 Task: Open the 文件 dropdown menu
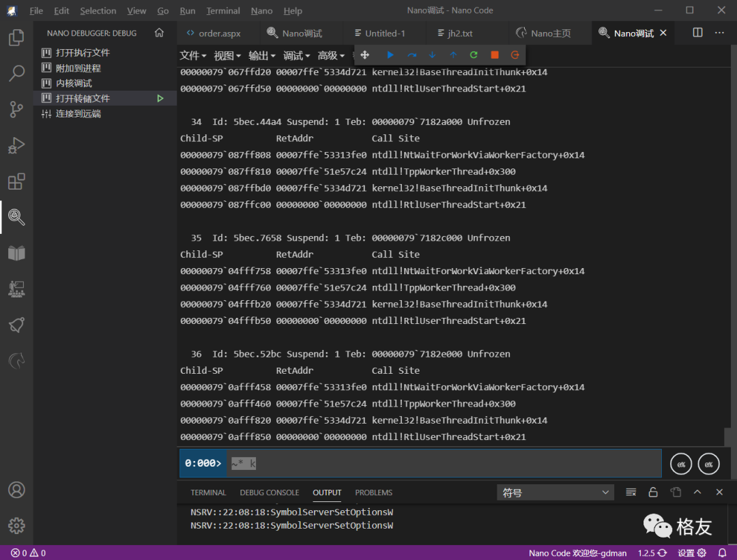[192, 55]
